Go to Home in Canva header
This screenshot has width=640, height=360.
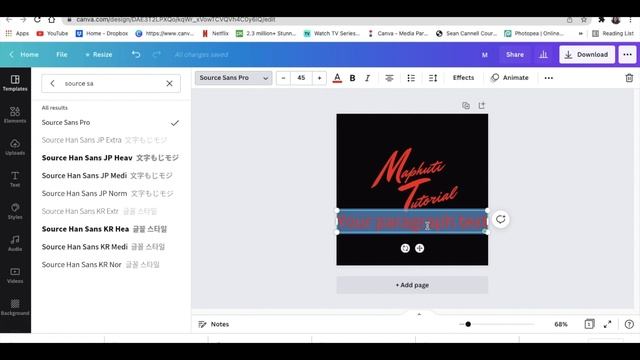point(24,54)
